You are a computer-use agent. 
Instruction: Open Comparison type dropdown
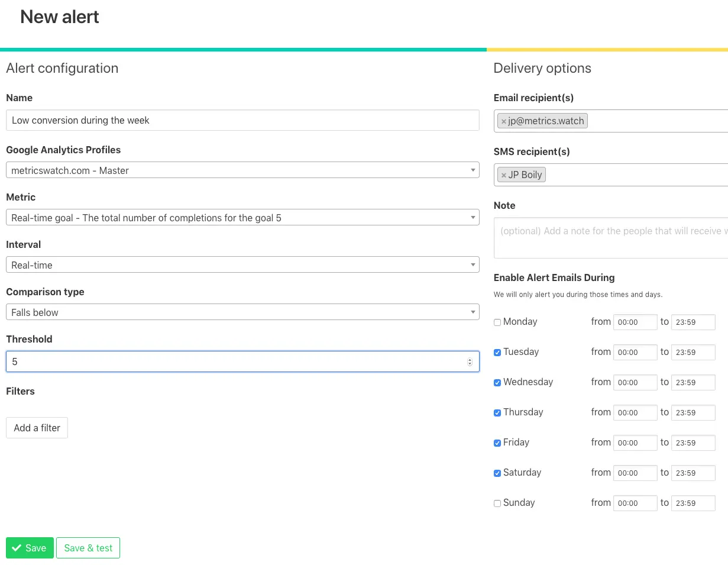[x=242, y=312]
